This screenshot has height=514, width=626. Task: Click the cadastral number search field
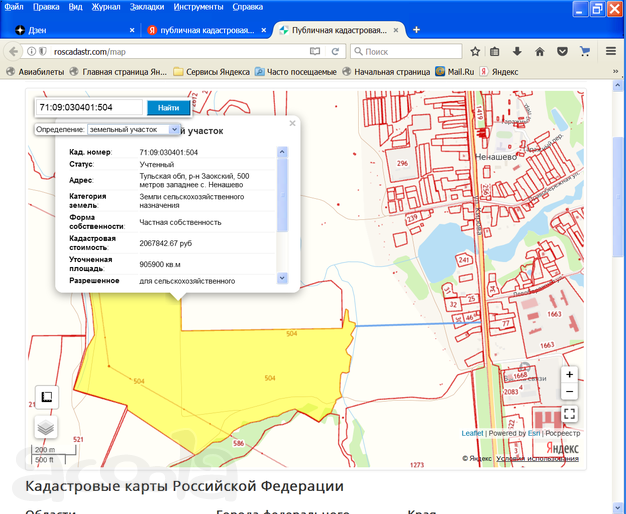pyautogui.click(x=89, y=107)
